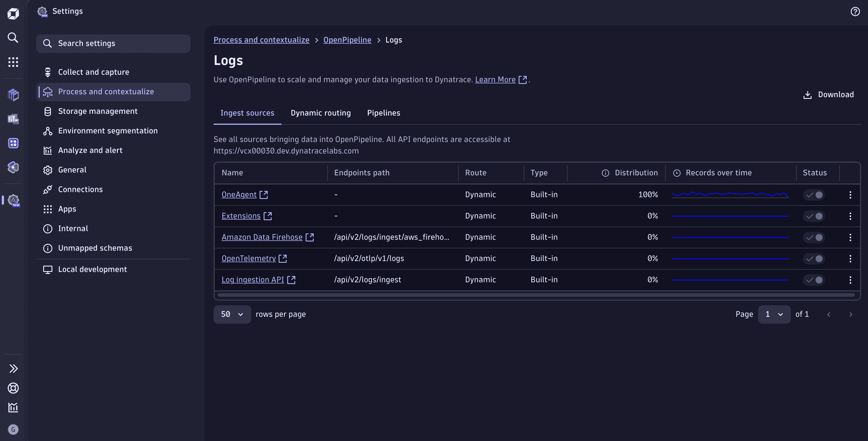Click the Records over time sparkline for OneAgent

[x=730, y=195]
